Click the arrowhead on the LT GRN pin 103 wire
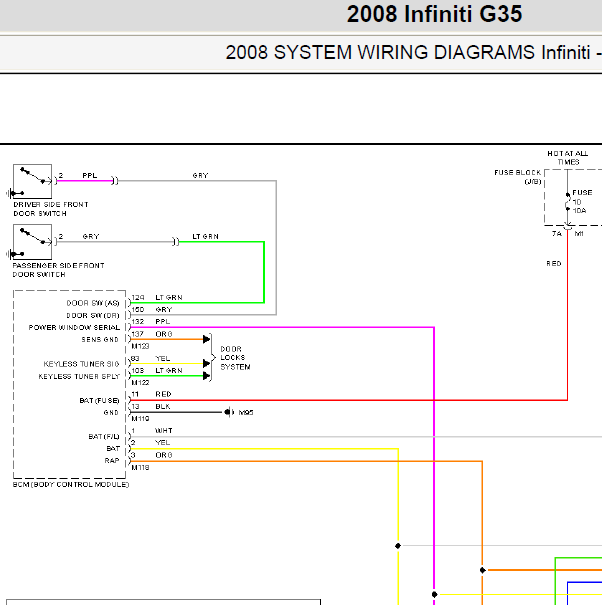The image size is (602, 605). coord(206,376)
